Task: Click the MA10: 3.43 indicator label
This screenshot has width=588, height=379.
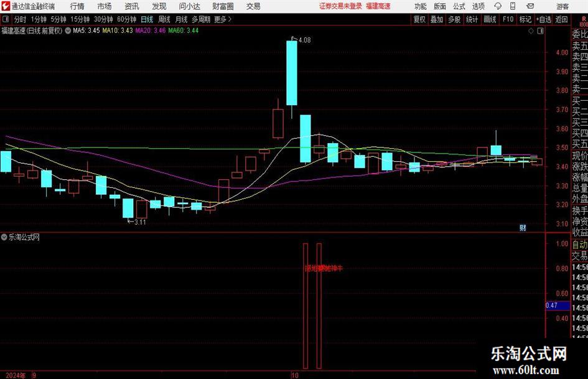Action: (118, 30)
